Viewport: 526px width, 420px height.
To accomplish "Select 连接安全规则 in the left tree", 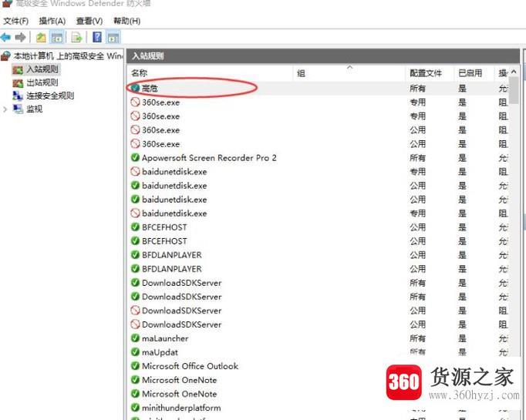I will tap(50, 96).
